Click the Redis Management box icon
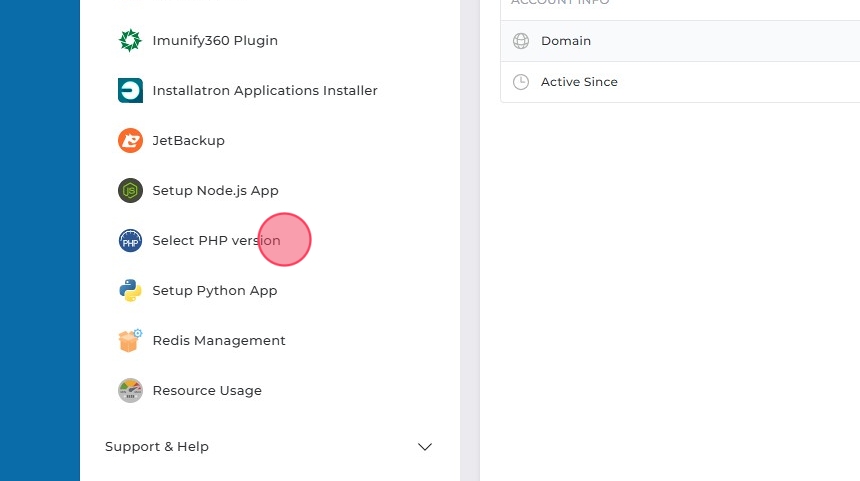The width and height of the screenshot is (860, 481). click(x=130, y=341)
